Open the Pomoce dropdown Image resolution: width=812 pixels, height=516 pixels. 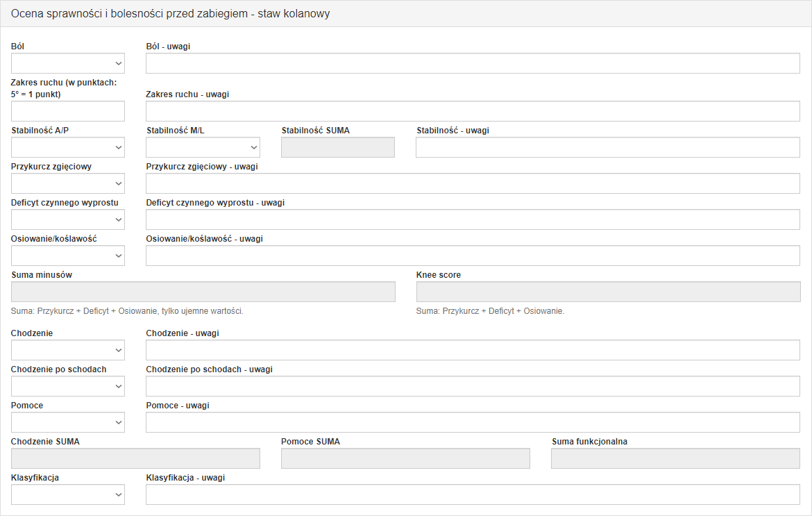(x=68, y=422)
